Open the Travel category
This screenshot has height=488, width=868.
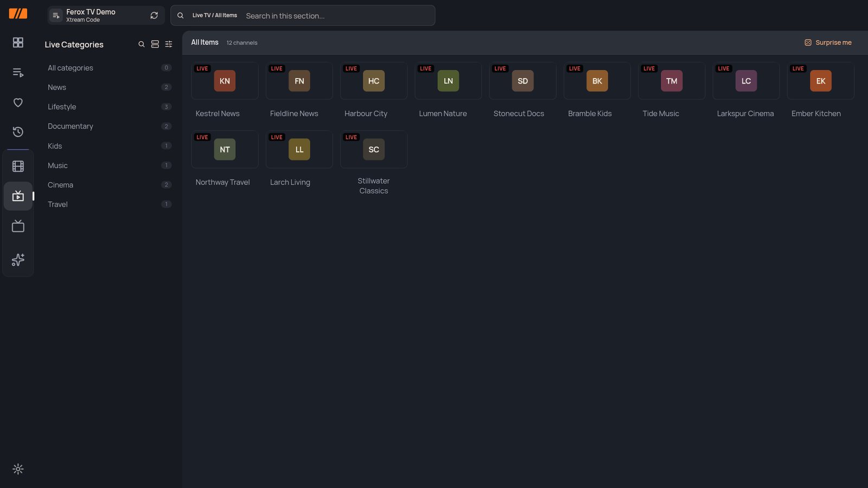pyautogui.click(x=110, y=204)
